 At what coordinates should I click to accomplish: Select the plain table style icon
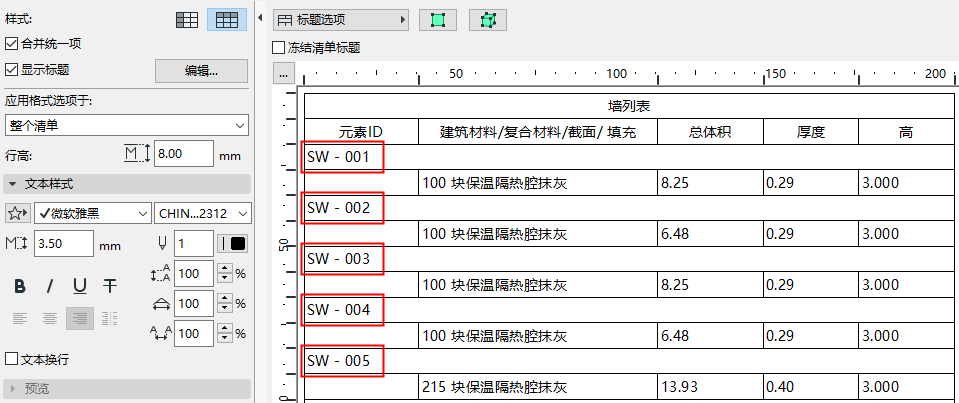tap(187, 20)
